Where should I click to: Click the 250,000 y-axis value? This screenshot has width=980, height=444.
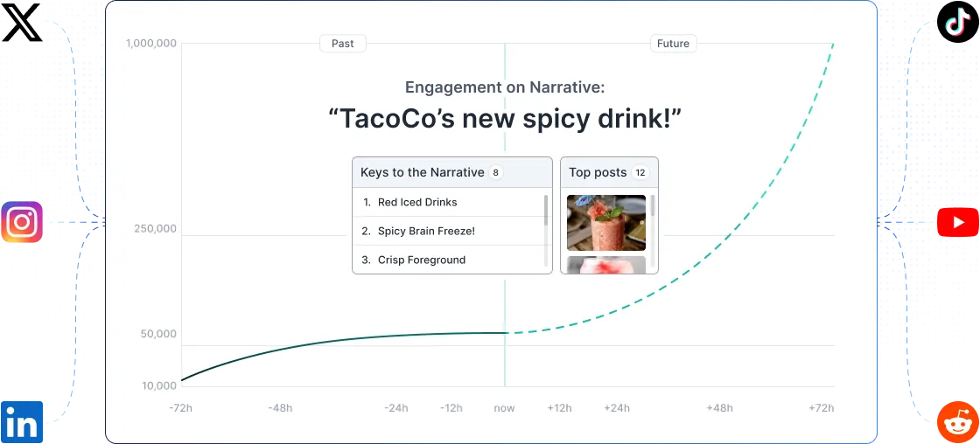tap(155, 229)
